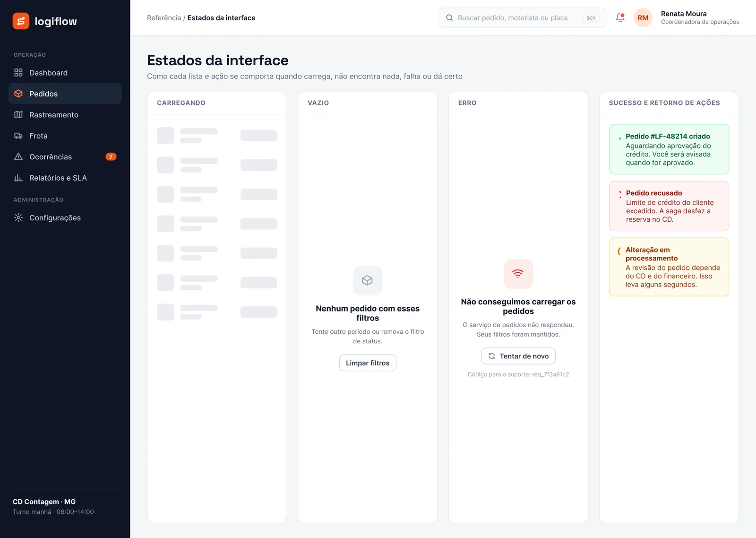Click the logiflow logo icon

pos(21,21)
